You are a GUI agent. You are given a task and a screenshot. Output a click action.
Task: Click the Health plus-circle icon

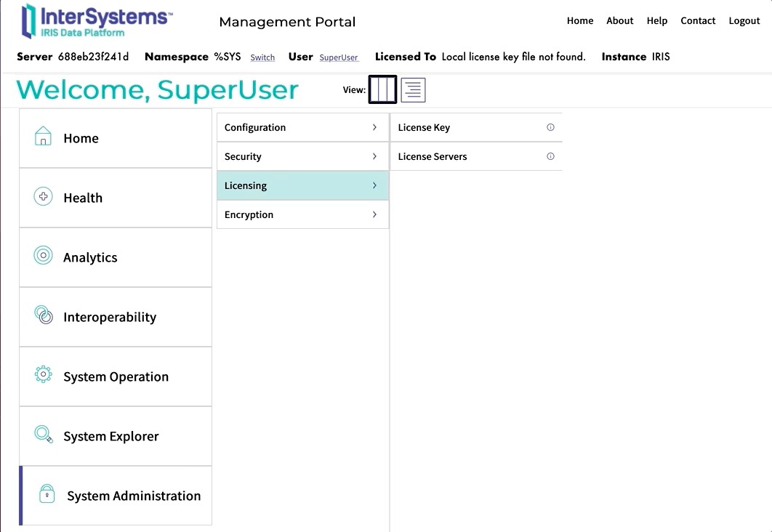coord(44,197)
